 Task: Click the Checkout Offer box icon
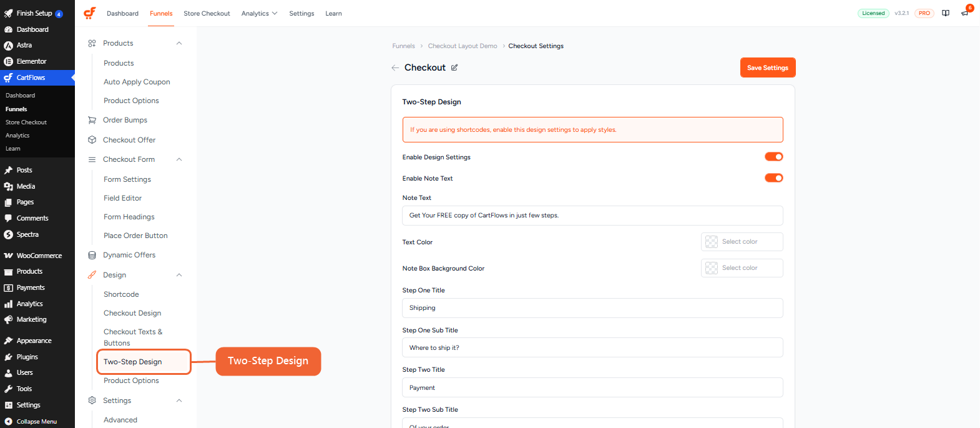(92, 140)
